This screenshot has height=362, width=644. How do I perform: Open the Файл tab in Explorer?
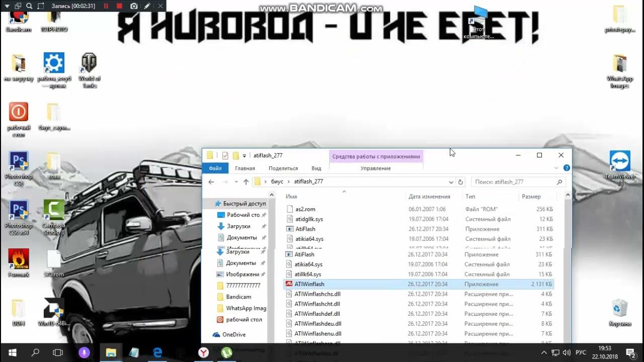point(215,168)
